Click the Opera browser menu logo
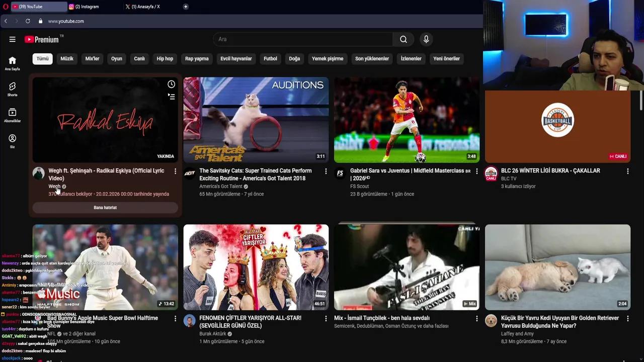This screenshot has width=644, height=362. tap(6, 7)
